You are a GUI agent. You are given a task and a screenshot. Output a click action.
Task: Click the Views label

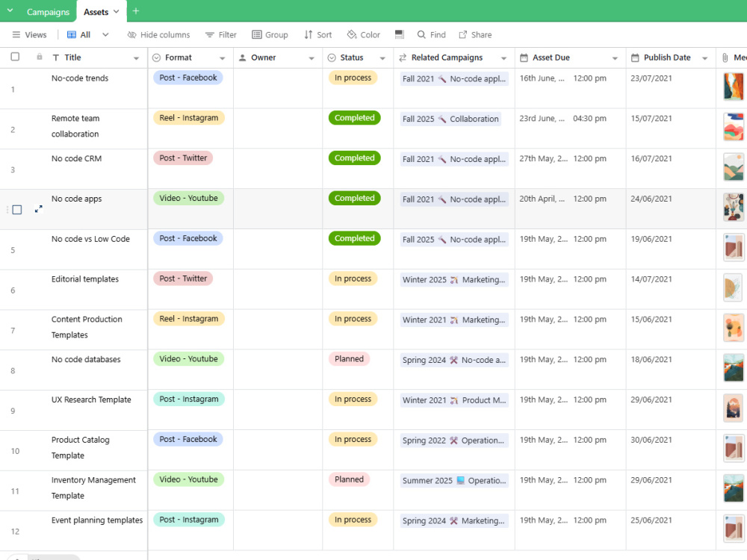[36, 35]
